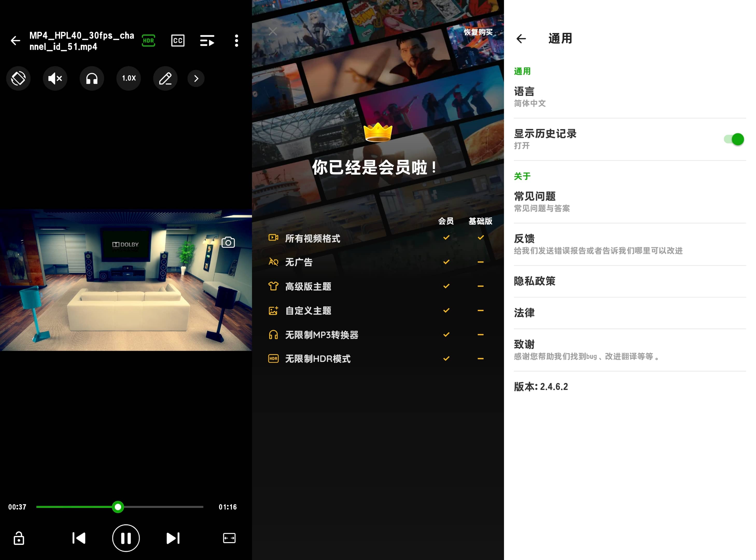Tap the headphones audio mode button
The width and height of the screenshot is (756, 560).
pos(92,79)
